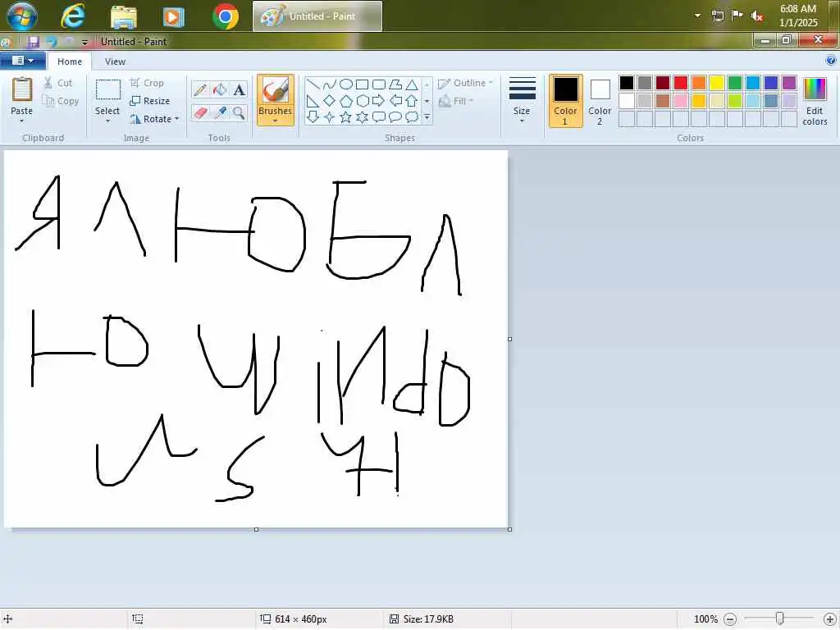The height and width of the screenshot is (630, 840).
Task: Choose the Five-point star shape
Action: click(346, 116)
